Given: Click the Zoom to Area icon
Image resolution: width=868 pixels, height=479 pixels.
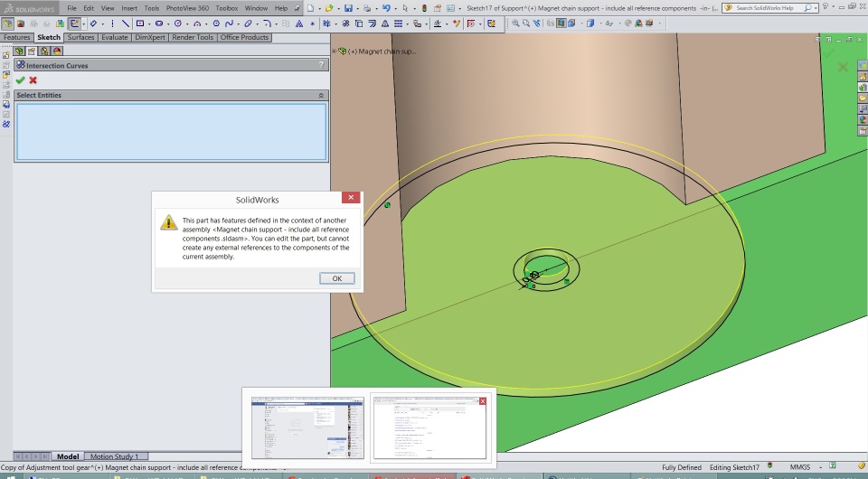Looking at the screenshot, I should tap(526, 23).
